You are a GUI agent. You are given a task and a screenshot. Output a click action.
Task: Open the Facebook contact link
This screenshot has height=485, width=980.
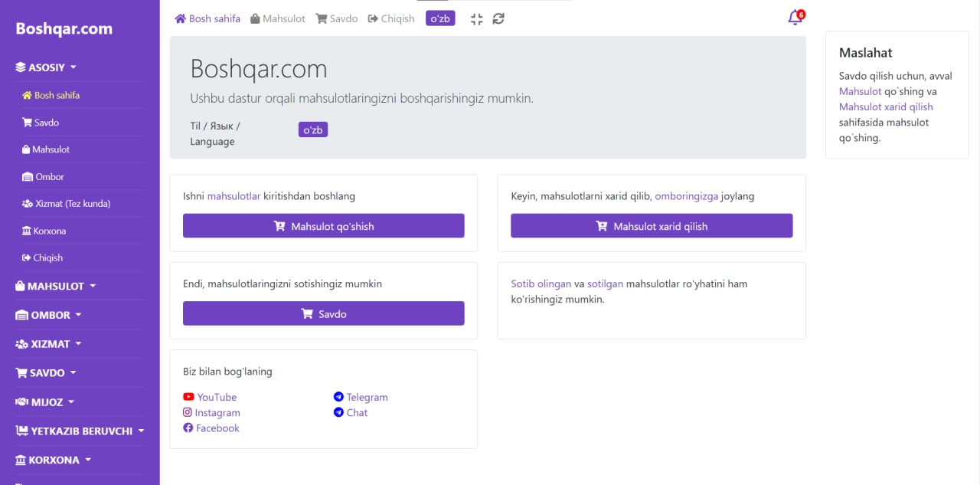[217, 428]
